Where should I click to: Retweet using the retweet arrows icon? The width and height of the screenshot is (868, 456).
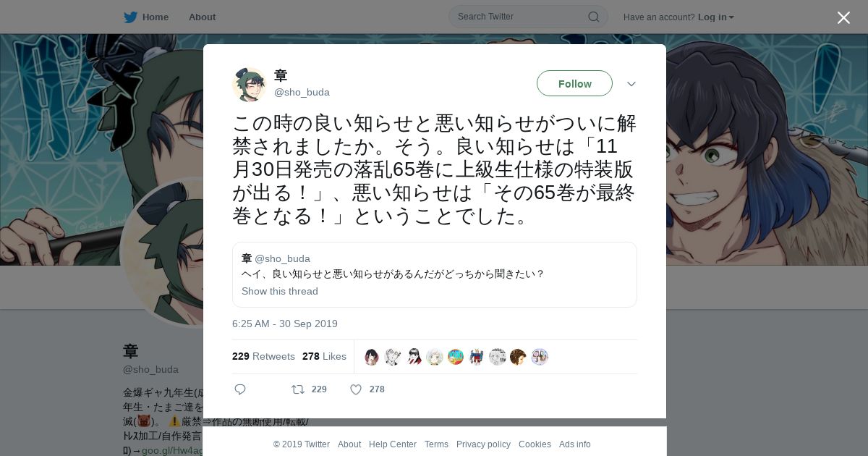point(298,389)
